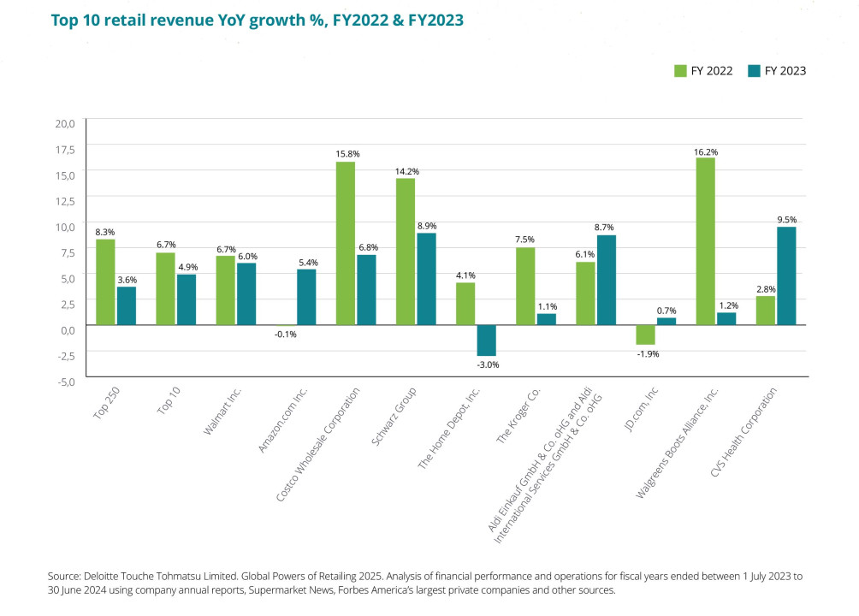Click the Deloitte source note text

[425, 583]
